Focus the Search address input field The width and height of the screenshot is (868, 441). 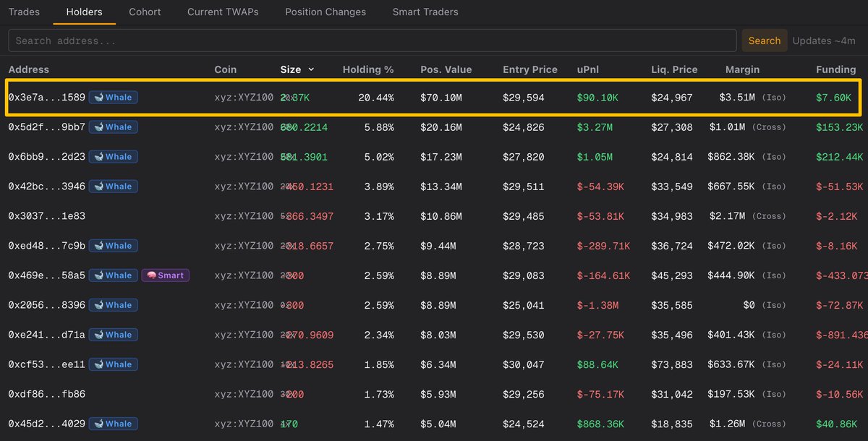(373, 40)
